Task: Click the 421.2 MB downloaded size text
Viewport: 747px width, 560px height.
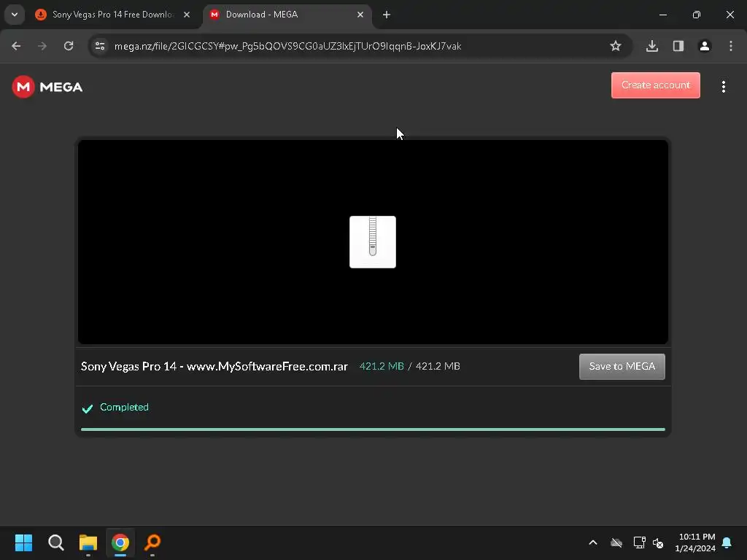Action: [x=381, y=366]
